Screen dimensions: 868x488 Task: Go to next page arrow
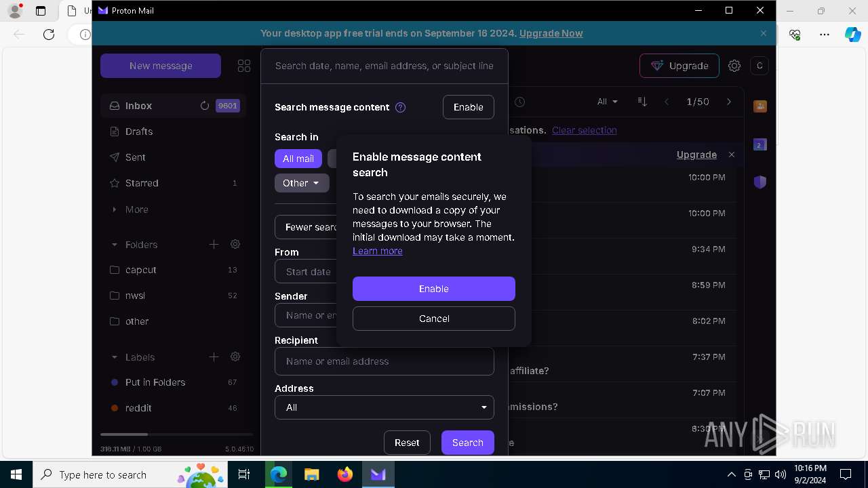click(729, 102)
